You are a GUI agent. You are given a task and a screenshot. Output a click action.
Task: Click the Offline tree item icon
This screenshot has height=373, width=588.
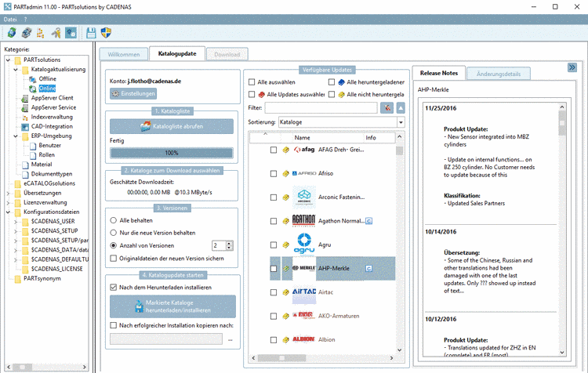coord(33,79)
